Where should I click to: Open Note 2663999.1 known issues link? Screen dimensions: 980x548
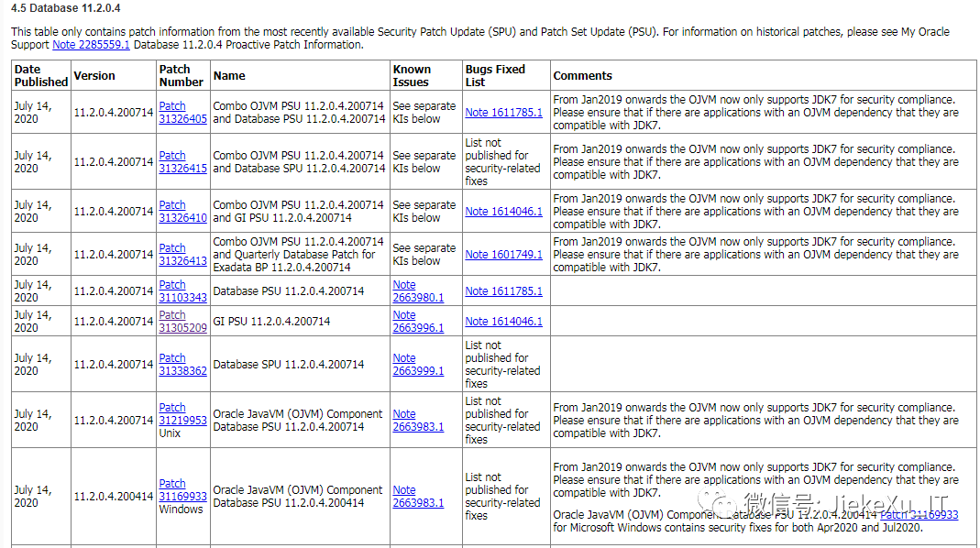pyautogui.click(x=418, y=365)
